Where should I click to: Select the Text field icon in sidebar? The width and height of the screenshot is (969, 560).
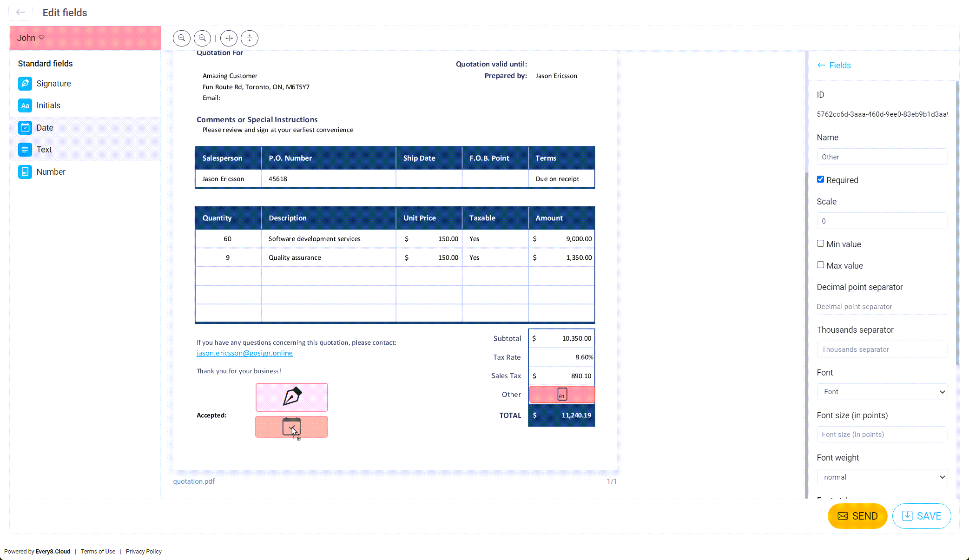25,149
